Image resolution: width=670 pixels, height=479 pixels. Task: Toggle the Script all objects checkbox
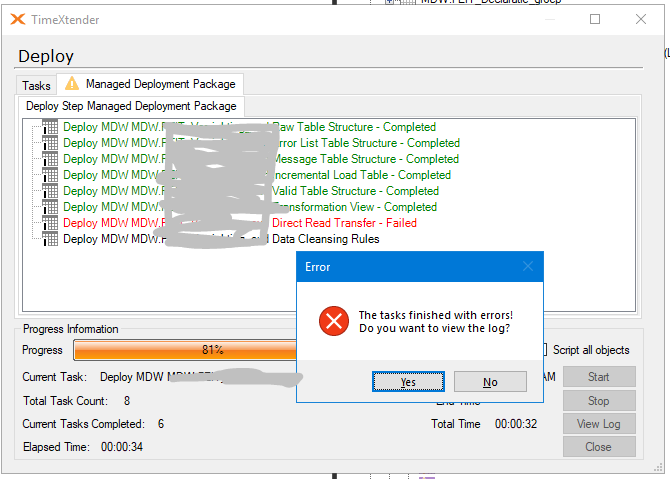tap(545, 350)
